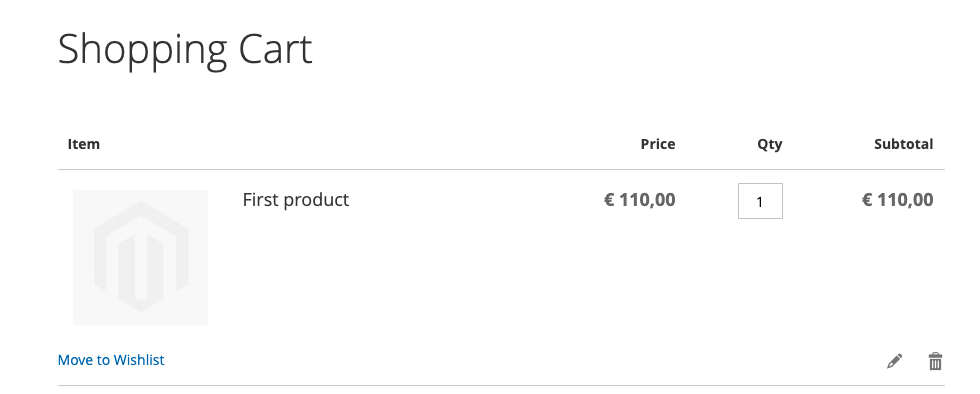This screenshot has height=394, width=980.
Task: Click into the Qty input box showing 1
Action: click(760, 201)
